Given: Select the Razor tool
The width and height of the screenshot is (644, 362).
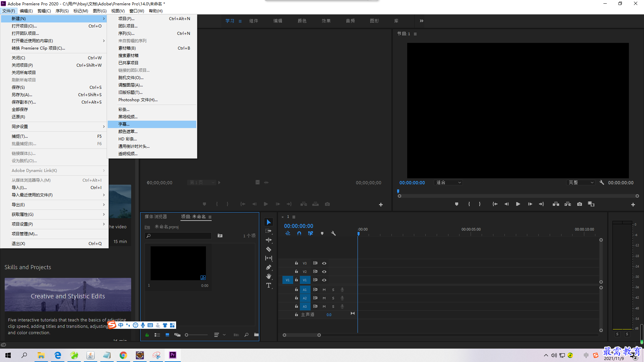Looking at the screenshot, I should point(269,249).
